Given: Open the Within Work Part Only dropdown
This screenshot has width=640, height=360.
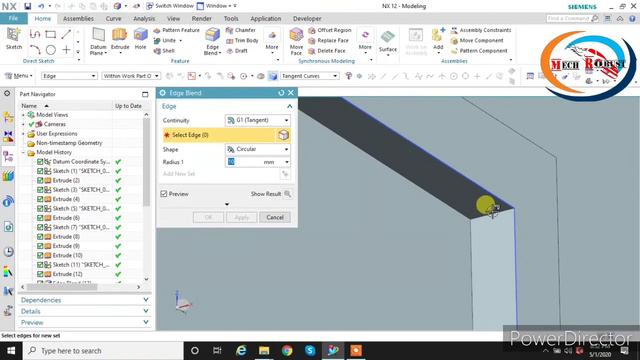Looking at the screenshot, I should click(x=131, y=76).
